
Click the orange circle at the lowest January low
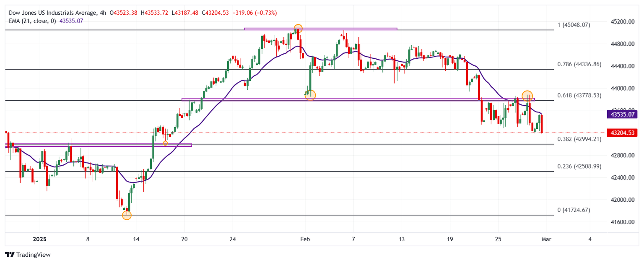pyautogui.click(x=127, y=215)
